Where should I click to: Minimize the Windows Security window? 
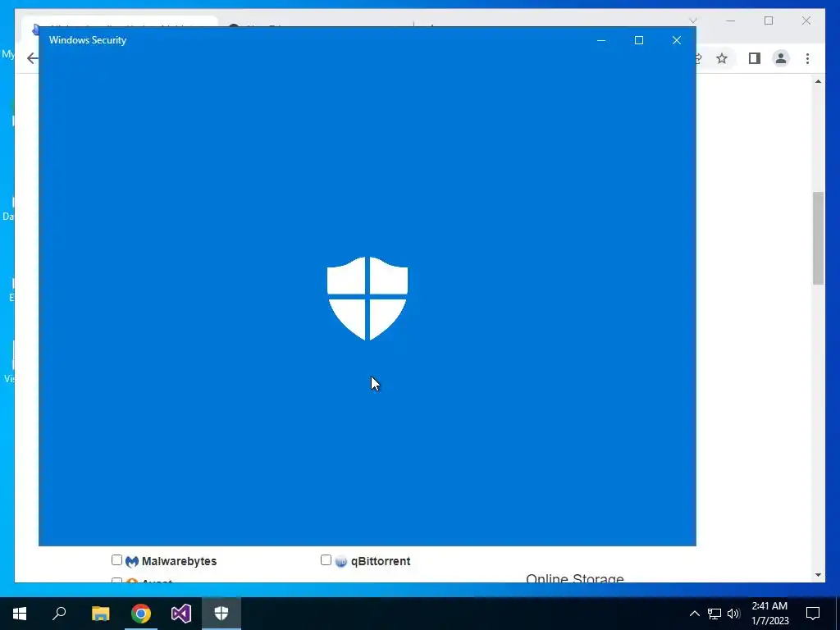tap(601, 40)
